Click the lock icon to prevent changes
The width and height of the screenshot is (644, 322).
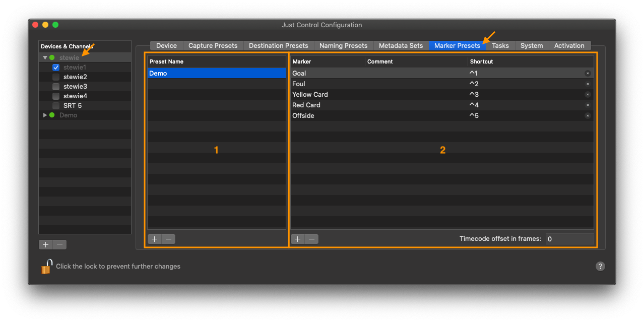[46, 266]
